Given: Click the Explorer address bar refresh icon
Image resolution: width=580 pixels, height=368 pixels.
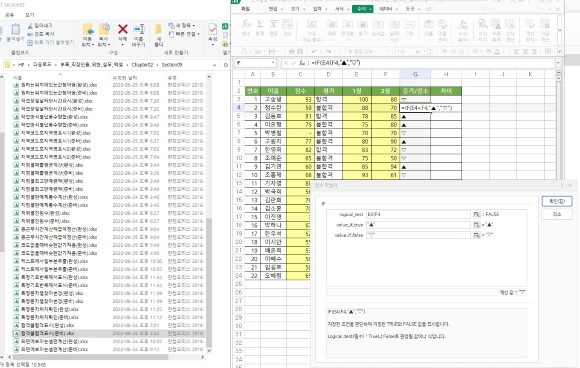Looking at the screenshot, I should coord(226,65).
